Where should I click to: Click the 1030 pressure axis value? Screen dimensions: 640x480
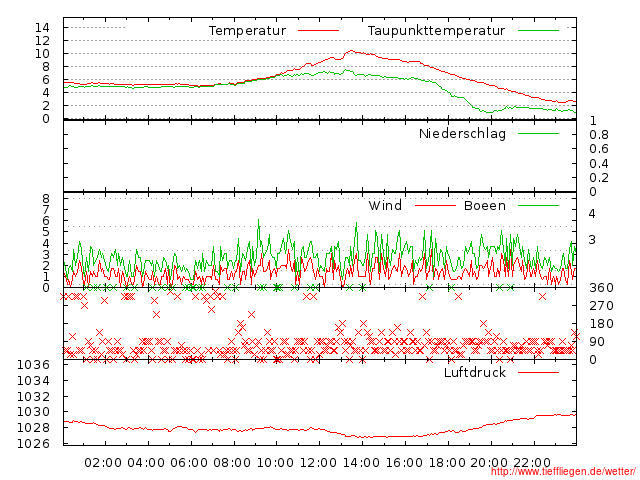point(33,412)
